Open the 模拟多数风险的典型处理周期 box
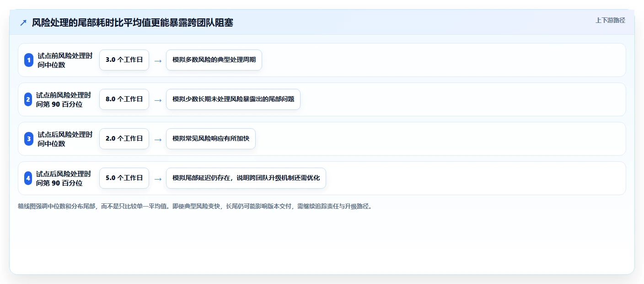The width and height of the screenshot is (644, 284). point(214,60)
